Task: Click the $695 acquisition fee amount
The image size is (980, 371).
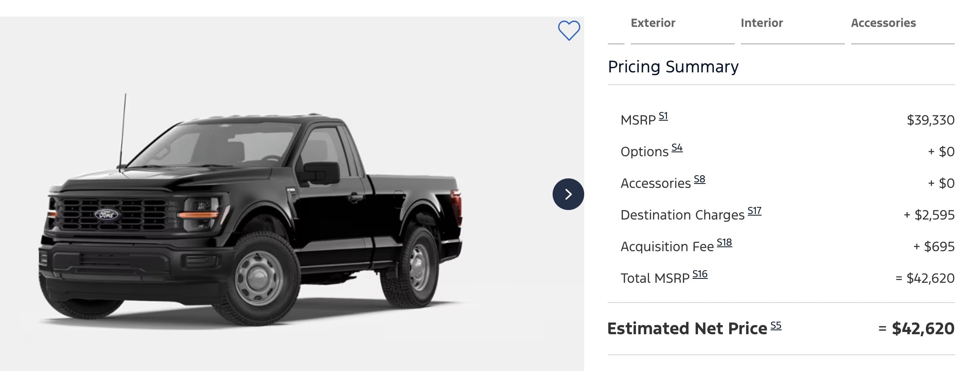Action: (939, 246)
